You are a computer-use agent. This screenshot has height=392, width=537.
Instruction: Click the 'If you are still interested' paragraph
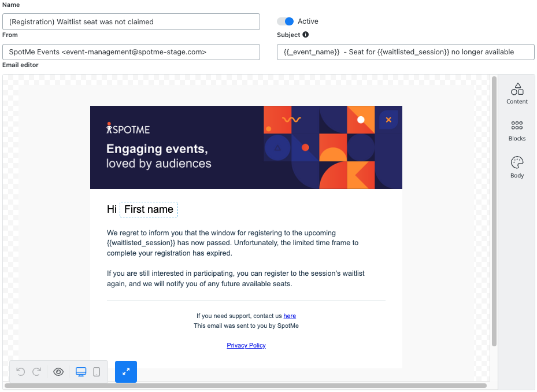coord(236,278)
